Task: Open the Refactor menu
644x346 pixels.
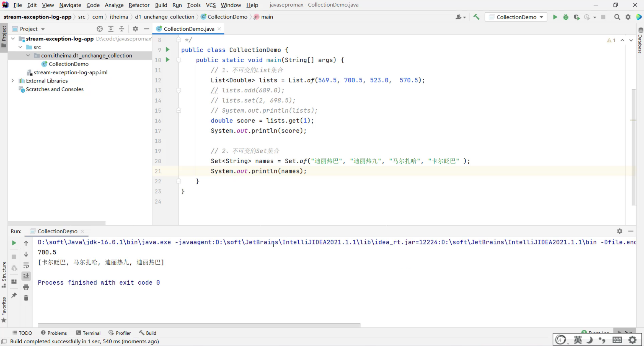Action: click(139, 5)
